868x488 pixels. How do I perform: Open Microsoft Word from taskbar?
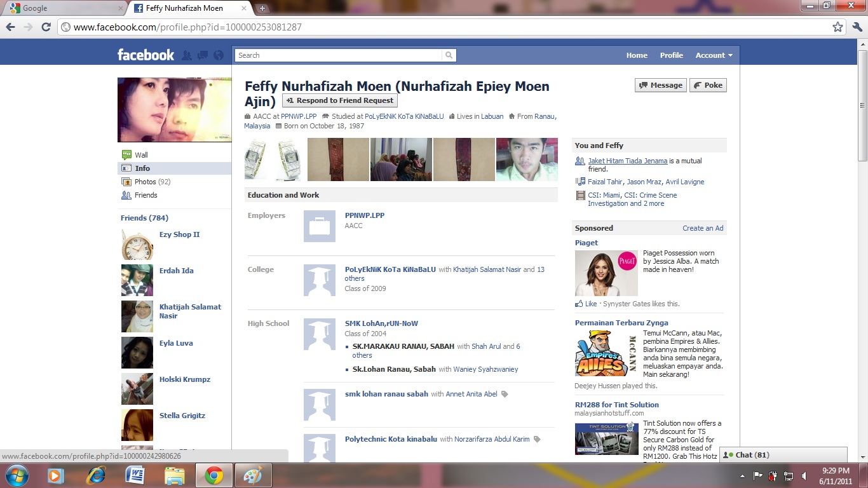(135, 475)
